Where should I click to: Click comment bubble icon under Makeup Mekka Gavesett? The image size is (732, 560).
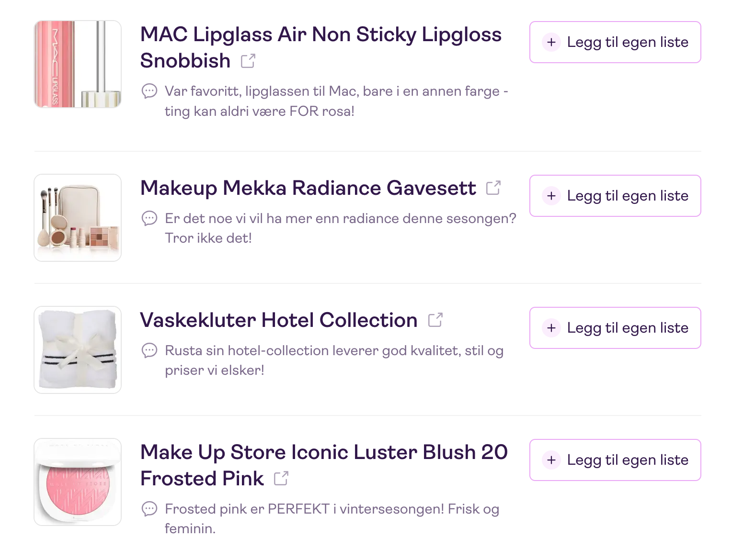click(149, 218)
